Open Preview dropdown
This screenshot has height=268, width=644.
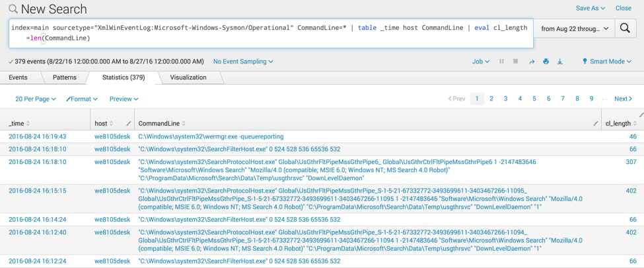[x=124, y=99]
